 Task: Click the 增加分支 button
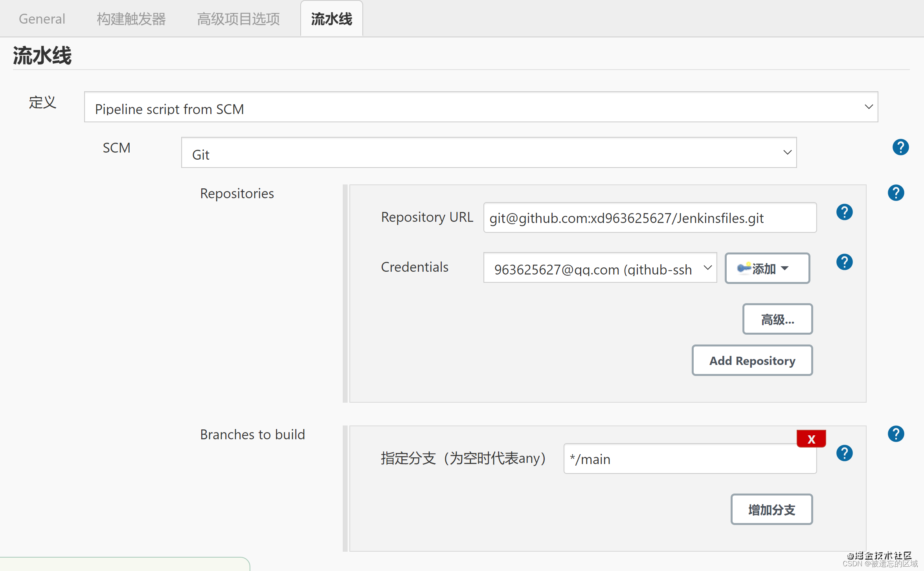pos(772,509)
